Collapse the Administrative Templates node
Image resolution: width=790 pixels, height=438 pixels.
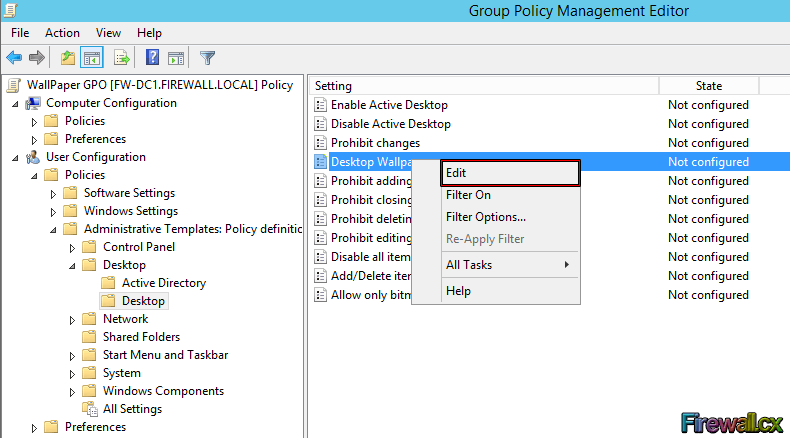click(x=53, y=230)
